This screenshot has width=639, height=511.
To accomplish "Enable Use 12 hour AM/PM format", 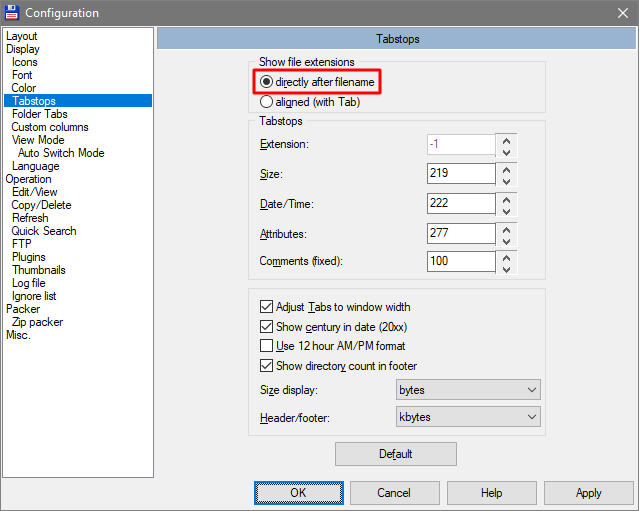I will pyautogui.click(x=266, y=346).
